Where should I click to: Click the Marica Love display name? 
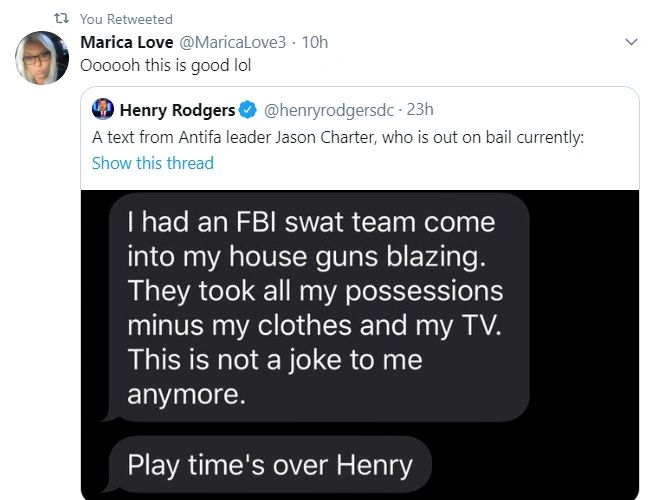(x=125, y=42)
